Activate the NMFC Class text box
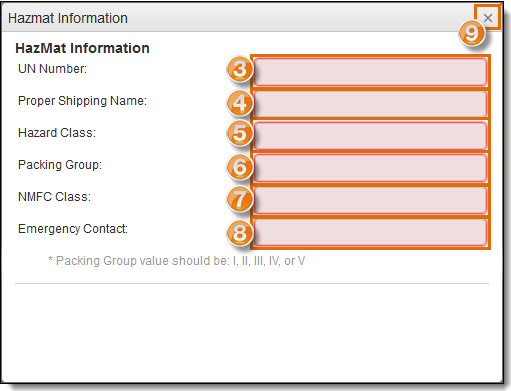Viewport: 511px width, 391px height. pyautogui.click(x=370, y=200)
